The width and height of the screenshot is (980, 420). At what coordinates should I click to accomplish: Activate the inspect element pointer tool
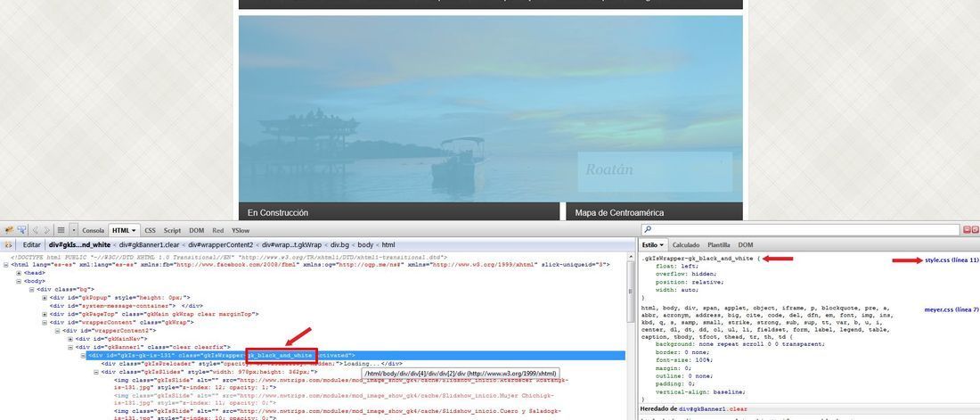click(x=22, y=230)
